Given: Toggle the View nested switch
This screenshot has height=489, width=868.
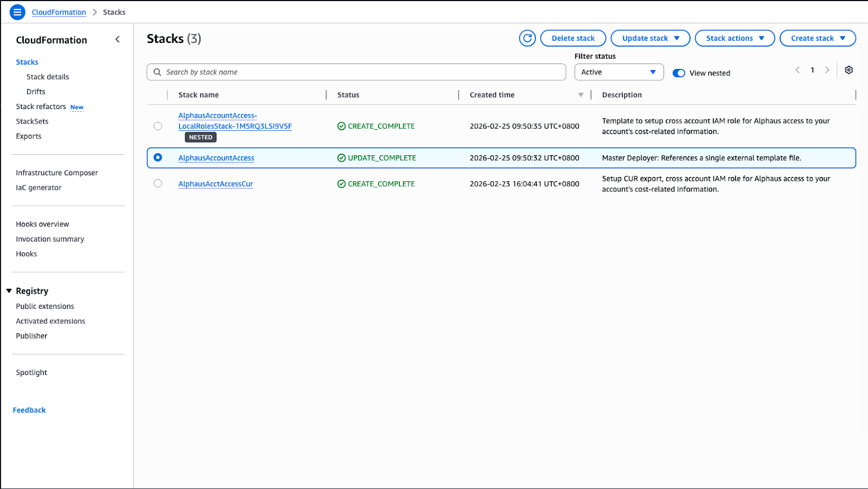Looking at the screenshot, I should (x=679, y=73).
